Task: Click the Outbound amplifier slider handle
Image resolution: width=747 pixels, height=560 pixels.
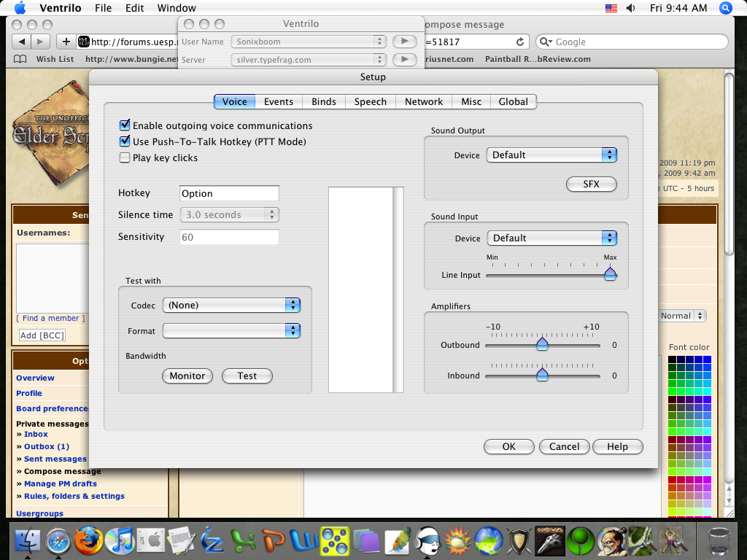Action: (542, 344)
